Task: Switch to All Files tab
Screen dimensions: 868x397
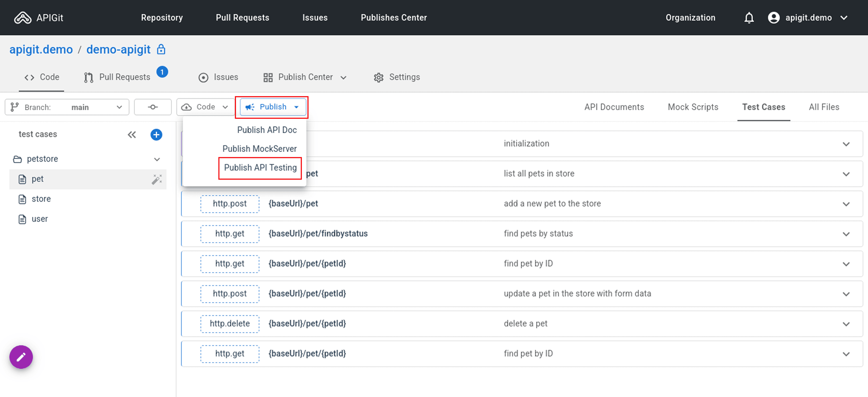Action: (x=824, y=107)
